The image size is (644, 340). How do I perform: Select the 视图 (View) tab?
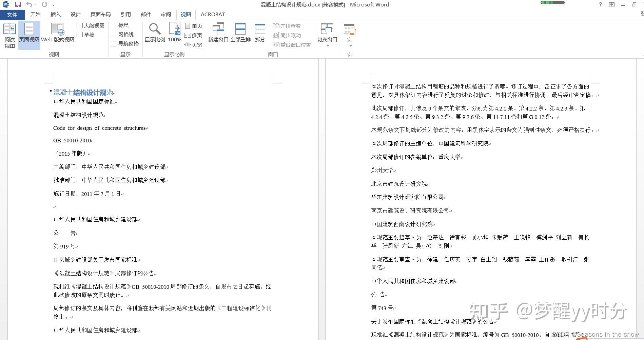point(186,15)
